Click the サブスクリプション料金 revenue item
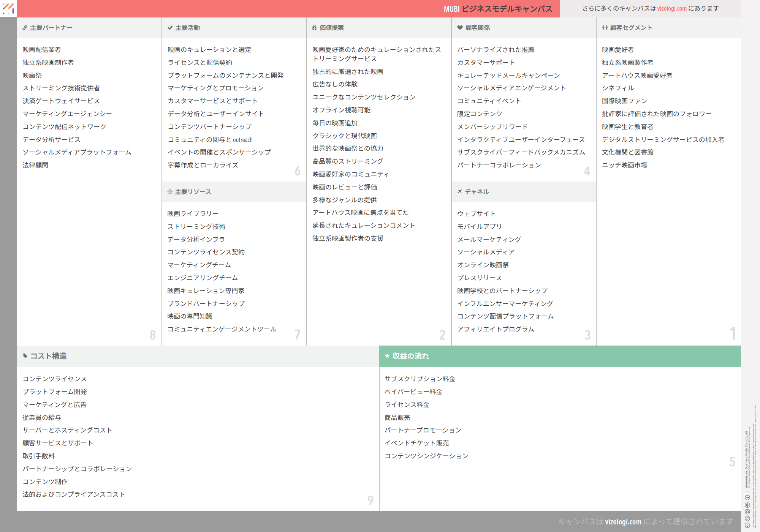This screenshot has height=532, width=760. coord(420,379)
